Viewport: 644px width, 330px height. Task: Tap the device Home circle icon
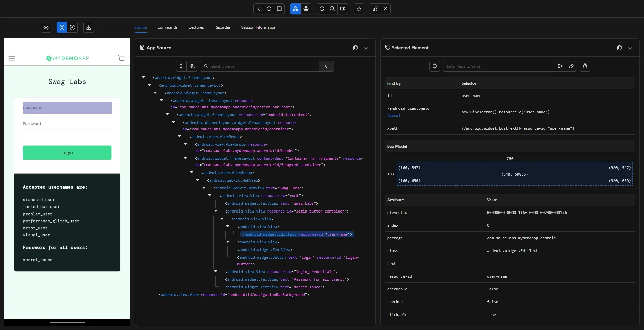[x=269, y=9]
